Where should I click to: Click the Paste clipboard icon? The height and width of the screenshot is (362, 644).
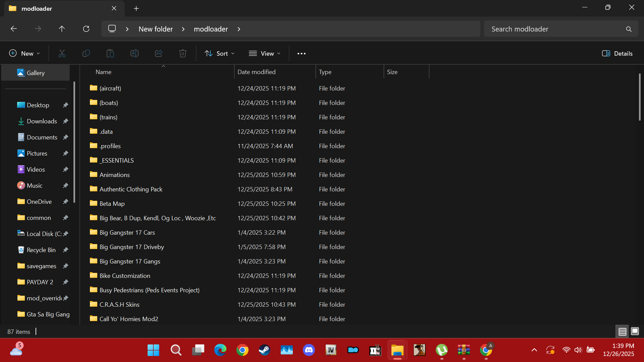(110, 53)
